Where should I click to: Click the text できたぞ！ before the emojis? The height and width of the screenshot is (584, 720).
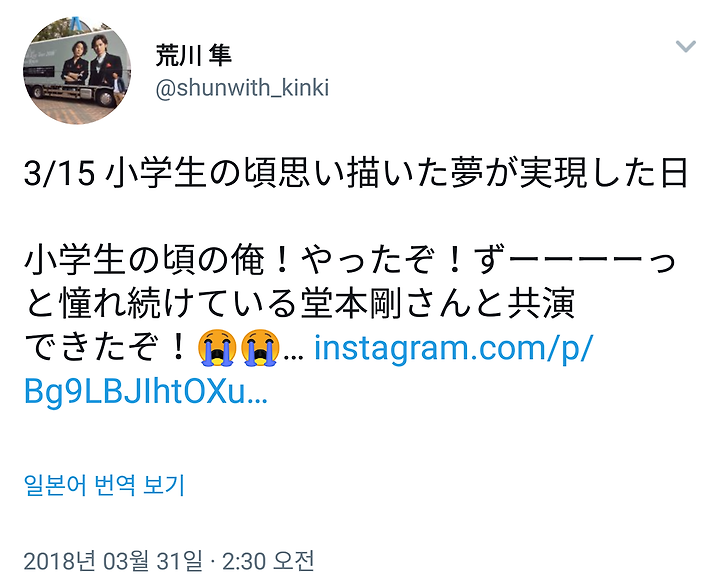tap(108, 348)
